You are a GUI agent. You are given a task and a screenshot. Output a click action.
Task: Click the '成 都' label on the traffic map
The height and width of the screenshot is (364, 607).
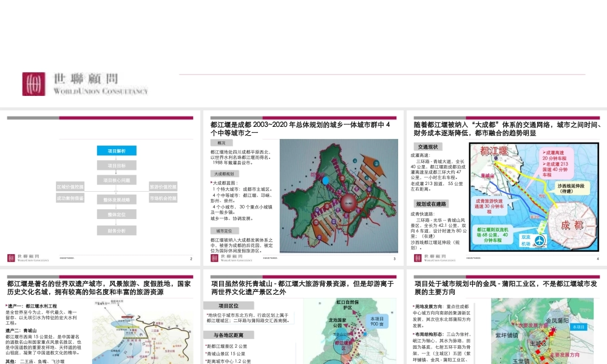tap(572, 224)
